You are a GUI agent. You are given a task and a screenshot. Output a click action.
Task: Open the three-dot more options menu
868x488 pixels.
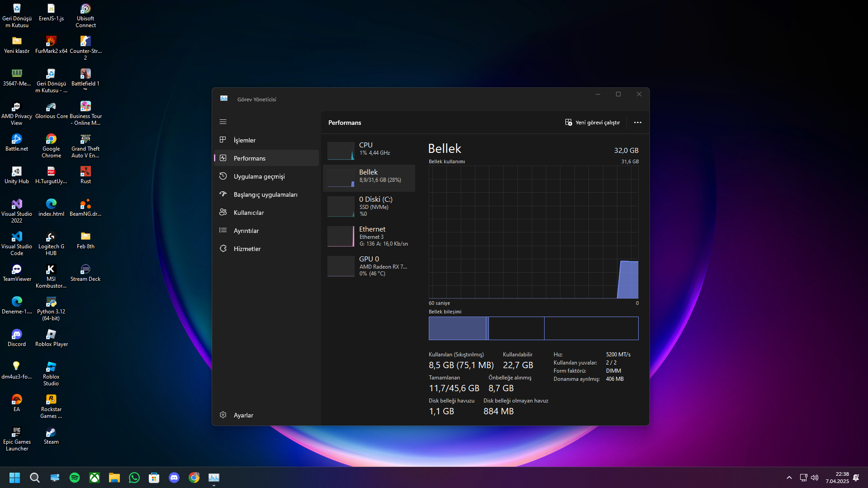coord(638,123)
